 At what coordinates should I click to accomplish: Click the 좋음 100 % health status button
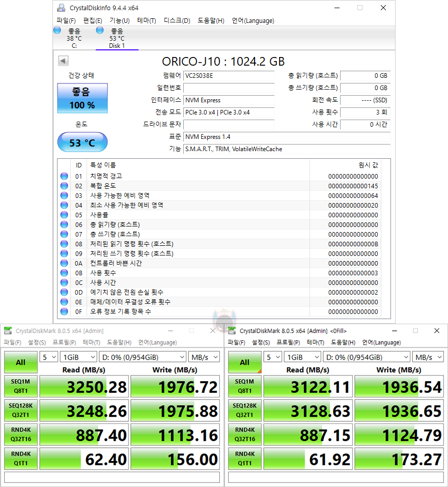tap(82, 98)
